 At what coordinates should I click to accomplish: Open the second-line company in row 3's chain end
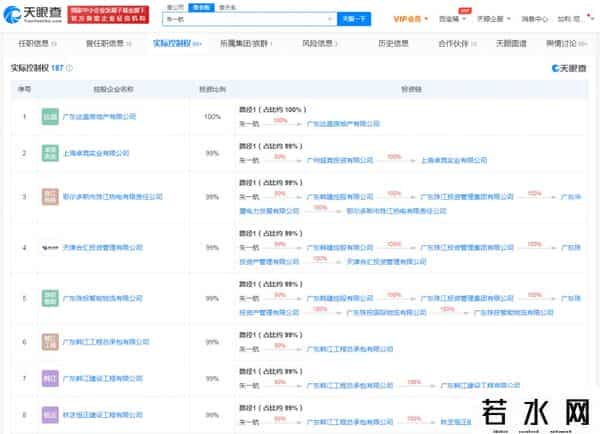pyautogui.click(x=396, y=211)
